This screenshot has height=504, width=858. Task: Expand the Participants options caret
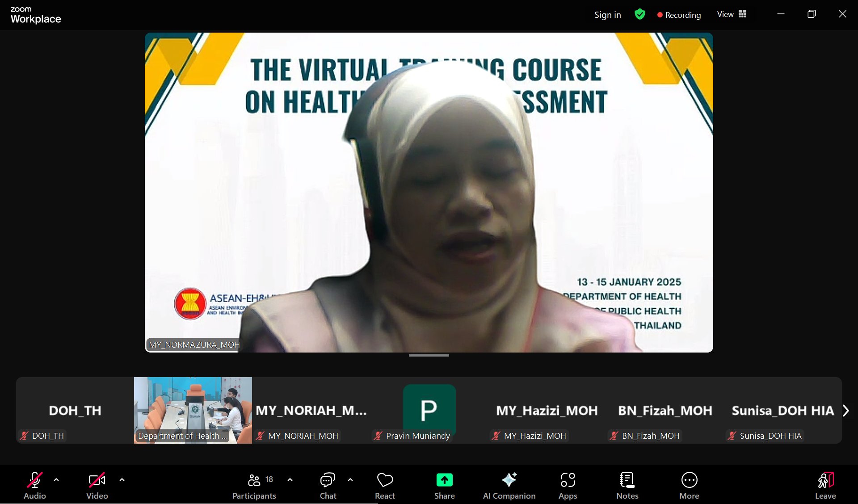[290, 480]
